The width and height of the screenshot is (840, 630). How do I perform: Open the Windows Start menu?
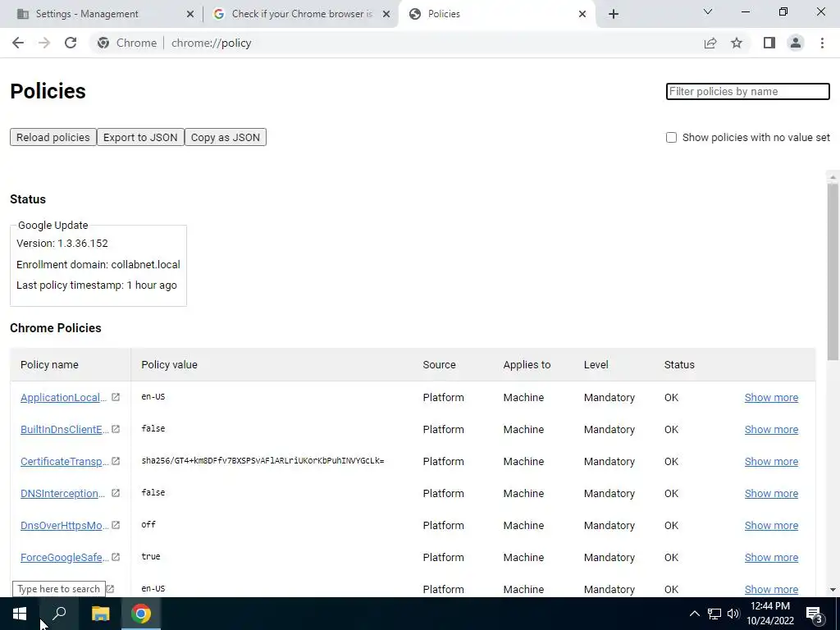point(20,614)
